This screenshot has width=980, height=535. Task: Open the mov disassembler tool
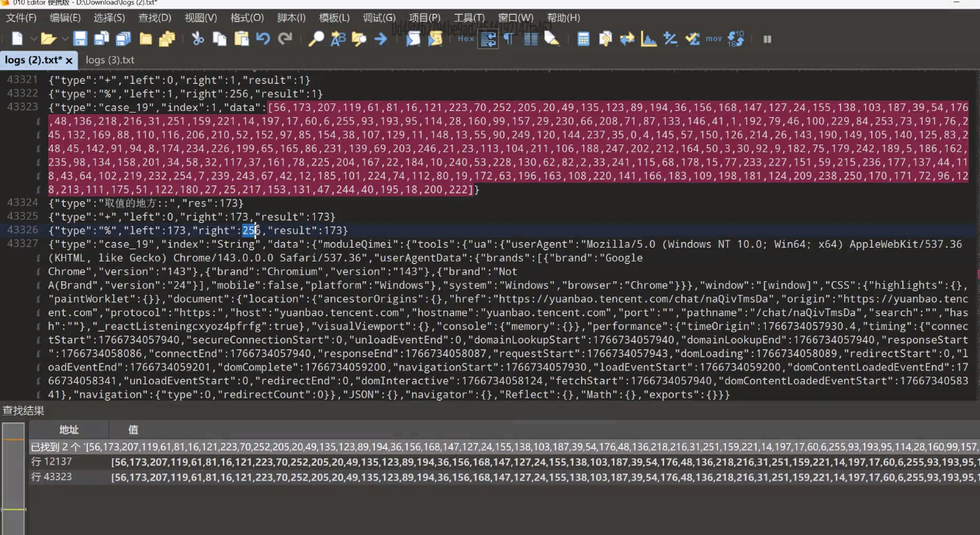coord(714,38)
